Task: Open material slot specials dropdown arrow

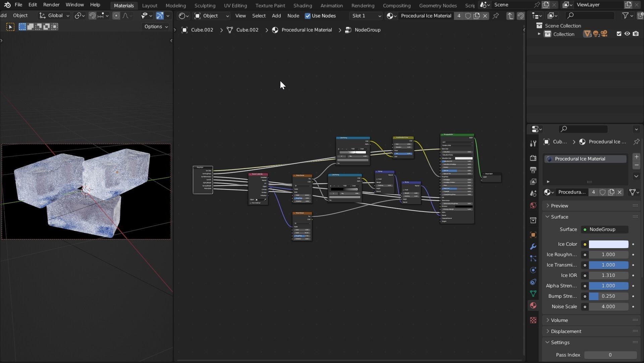Action: pyautogui.click(x=636, y=176)
